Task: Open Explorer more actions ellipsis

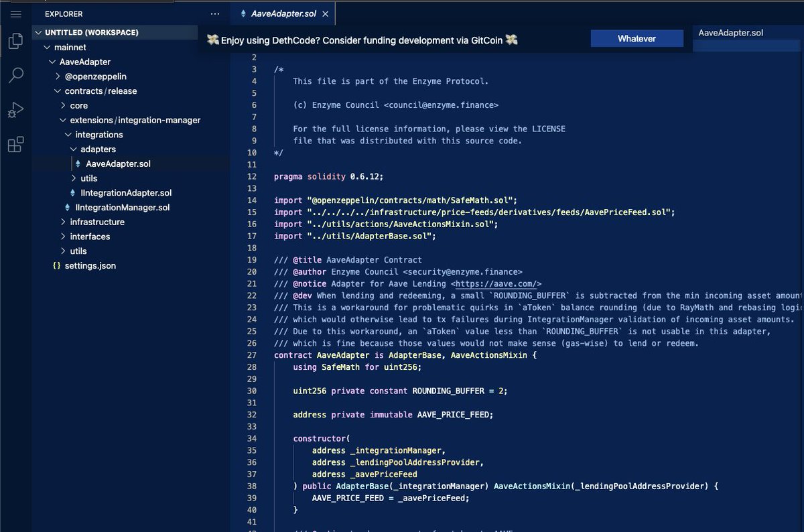Action: [214, 13]
